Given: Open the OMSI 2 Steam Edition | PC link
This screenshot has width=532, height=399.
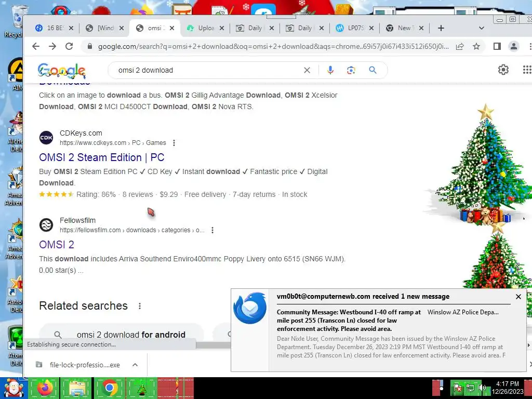Looking at the screenshot, I should tap(101, 157).
